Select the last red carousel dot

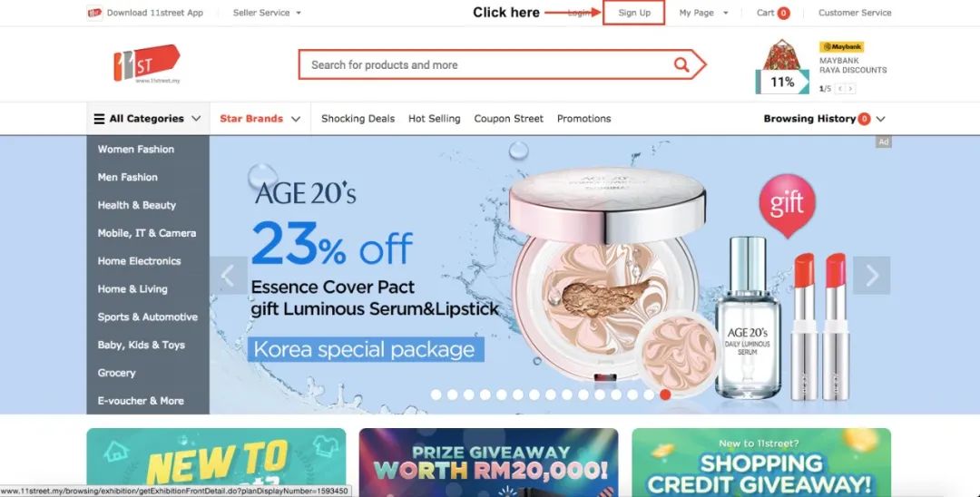click(665, 395)
